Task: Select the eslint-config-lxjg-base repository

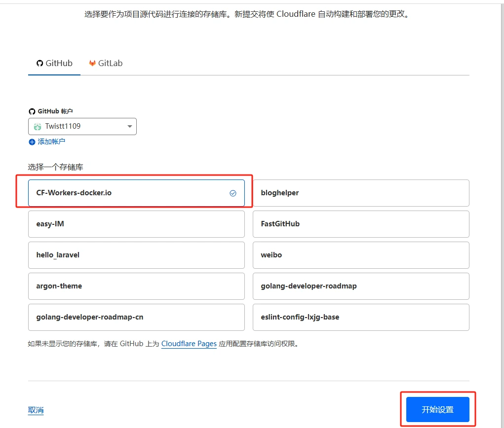Action: [361, 317]
